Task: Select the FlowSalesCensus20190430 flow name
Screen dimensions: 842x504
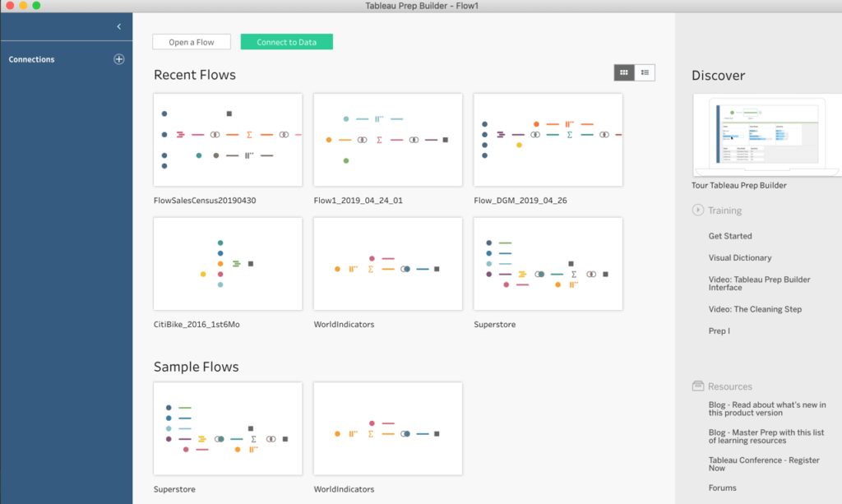Action: (205, 201)
